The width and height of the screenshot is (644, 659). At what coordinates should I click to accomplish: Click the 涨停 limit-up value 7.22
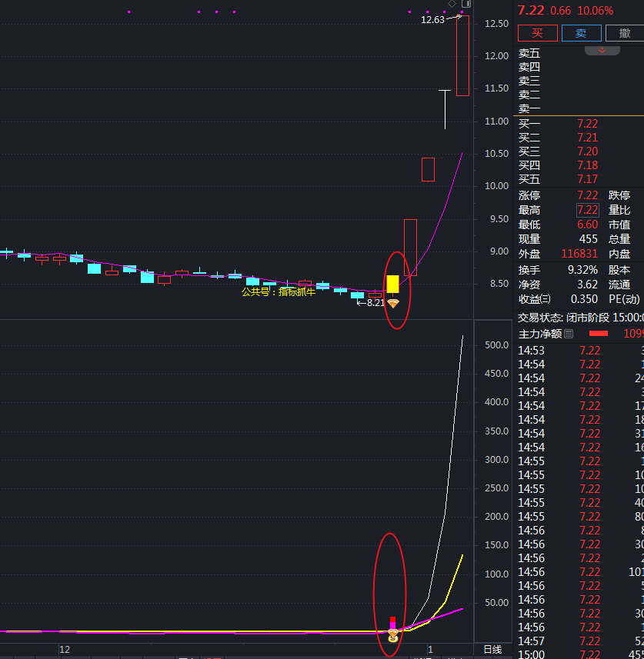coord(588,195)
